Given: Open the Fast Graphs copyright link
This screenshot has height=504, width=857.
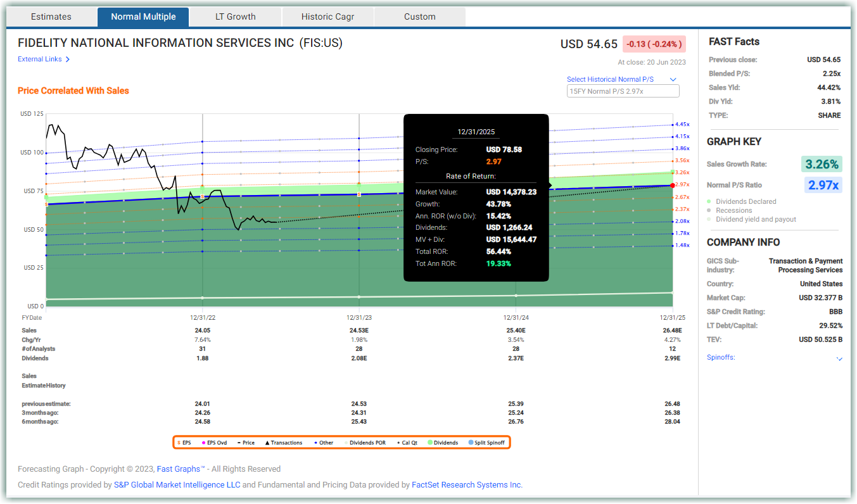Looking at the screenshot, I should pos(181,469).
